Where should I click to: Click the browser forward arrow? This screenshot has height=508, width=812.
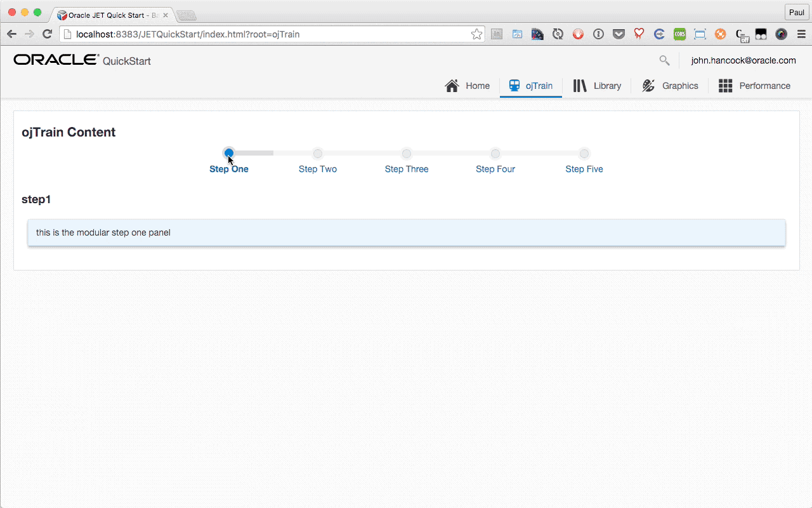click(x=29, y=34)
